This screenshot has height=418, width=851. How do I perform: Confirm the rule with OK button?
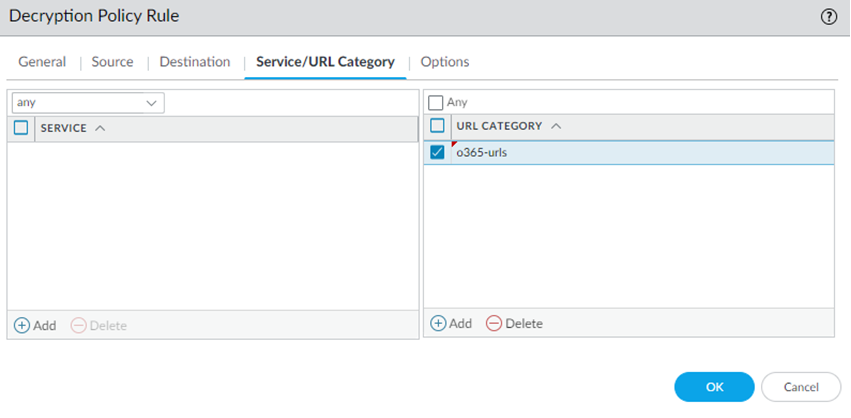coord(714,387)
